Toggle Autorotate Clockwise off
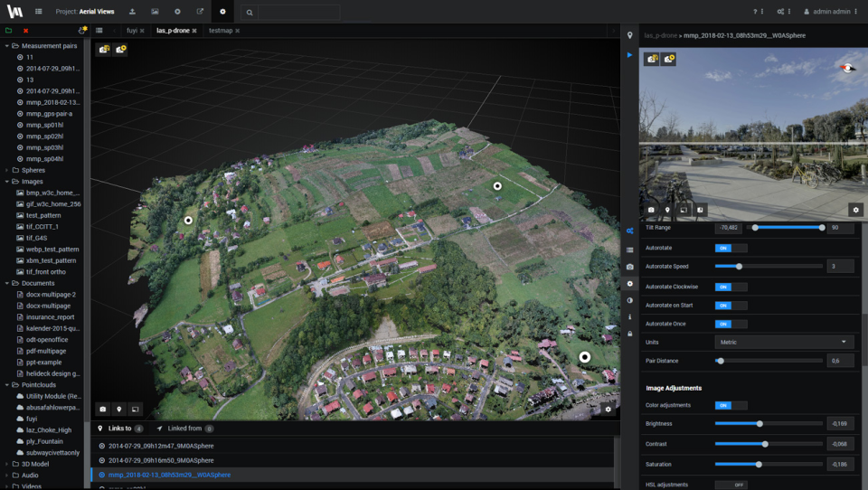 pyautogui.click(x=731, y=287)
